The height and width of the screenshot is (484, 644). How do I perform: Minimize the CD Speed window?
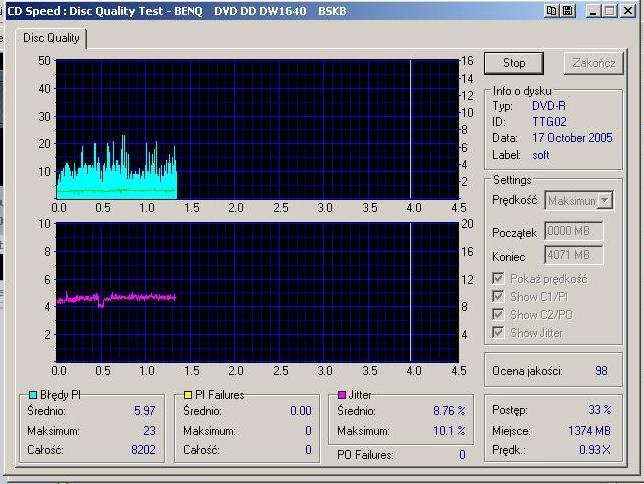click(592, 11)
